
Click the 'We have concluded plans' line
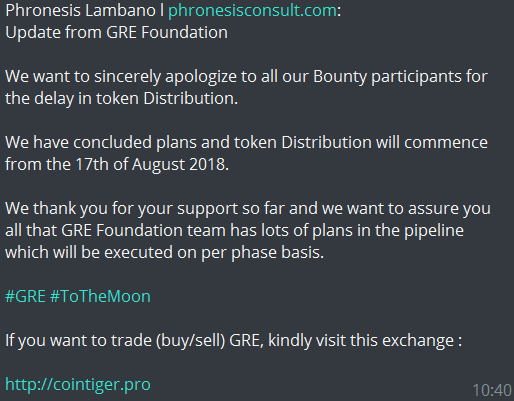click(x=246, y=143)
